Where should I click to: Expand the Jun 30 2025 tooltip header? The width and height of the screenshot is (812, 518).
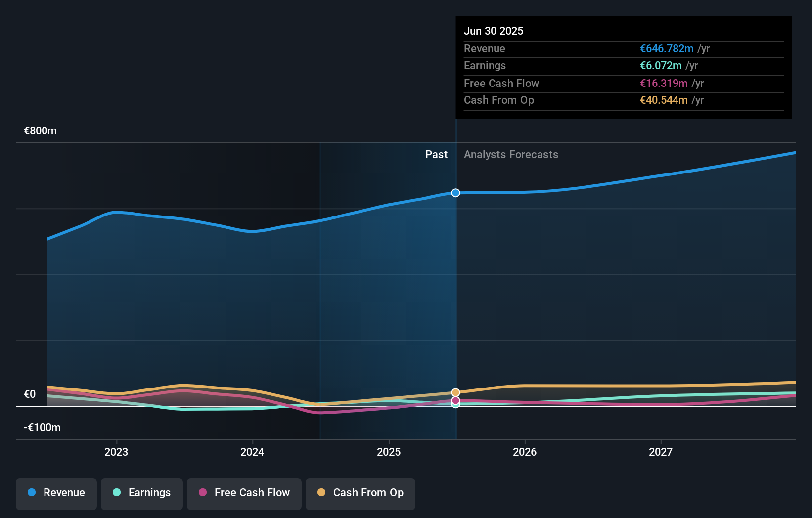tap(494, 31)
